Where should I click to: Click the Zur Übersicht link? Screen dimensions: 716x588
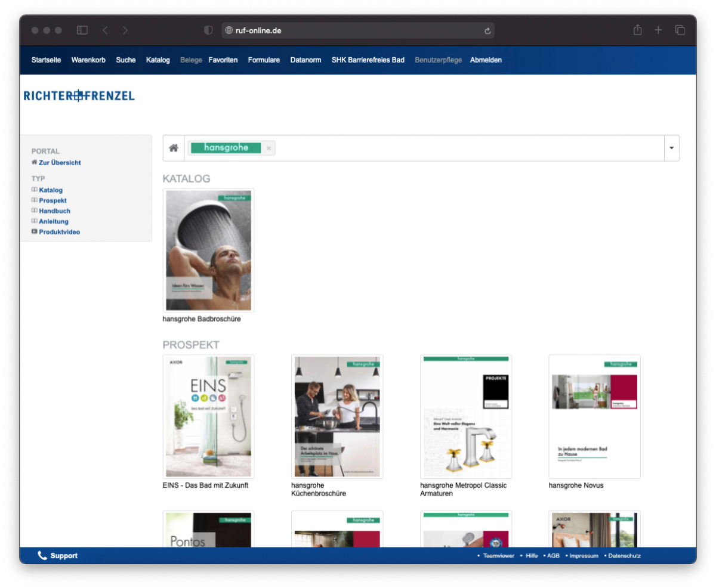click(60, 162)
